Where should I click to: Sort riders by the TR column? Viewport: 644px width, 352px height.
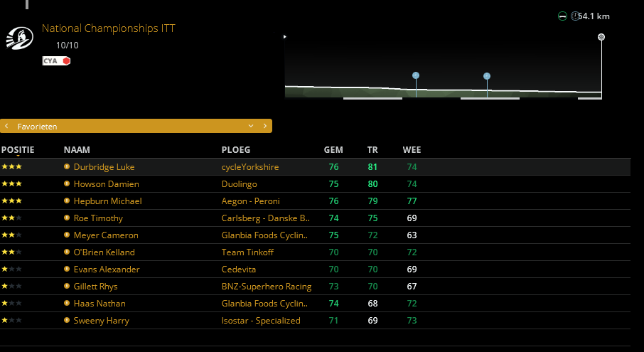point(372,150)
